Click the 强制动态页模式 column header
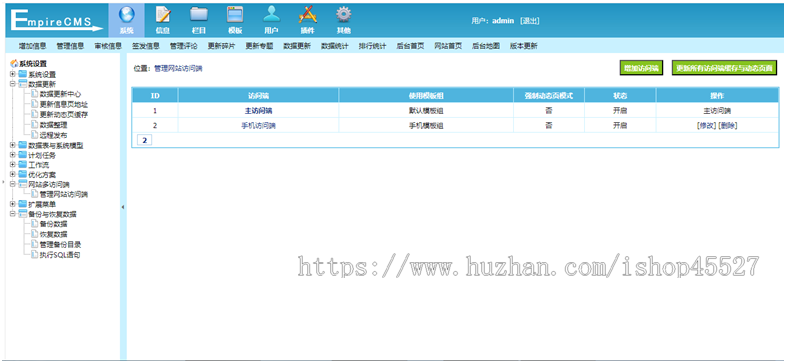Image resolution: width=786 pixels, height=363 pixels. pyautogui.click(x=549, y=95)
